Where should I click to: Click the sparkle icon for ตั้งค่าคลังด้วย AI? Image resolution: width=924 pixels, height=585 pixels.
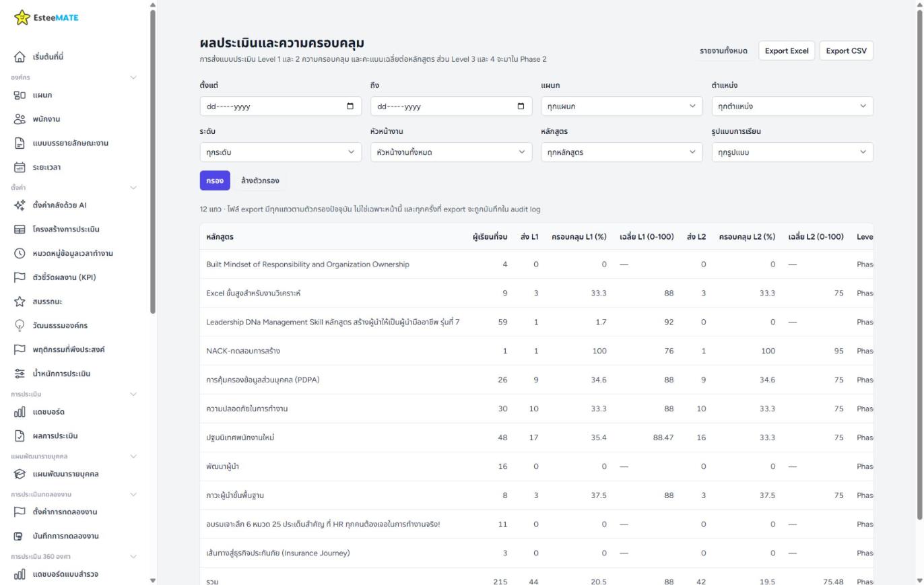pos(20,205)
